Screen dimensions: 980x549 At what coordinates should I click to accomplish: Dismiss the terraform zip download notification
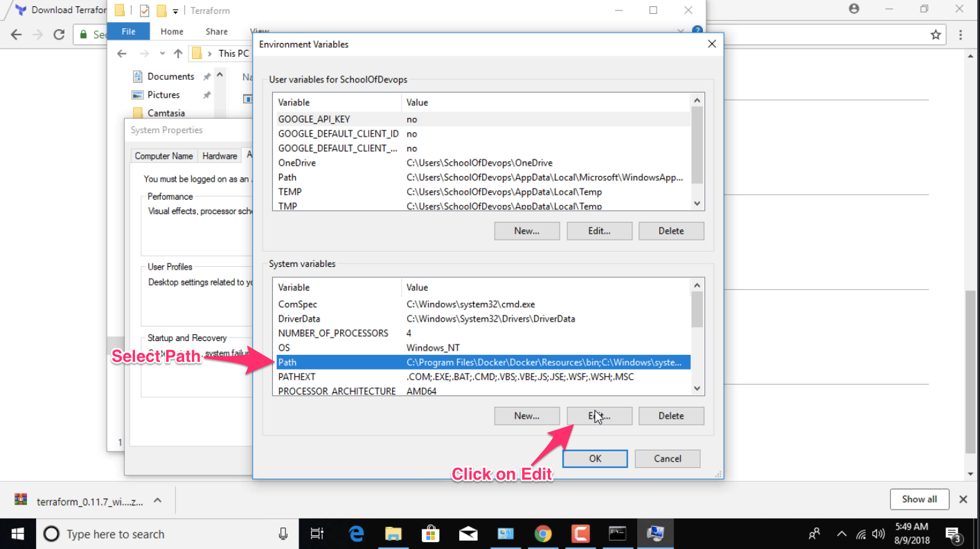[963, 499]
